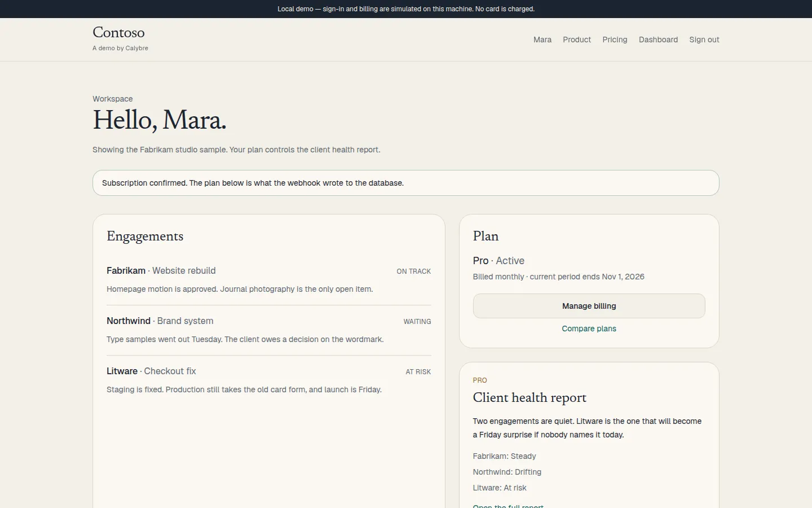
Task: Click the local demo banner text
Action: [406, 9]
